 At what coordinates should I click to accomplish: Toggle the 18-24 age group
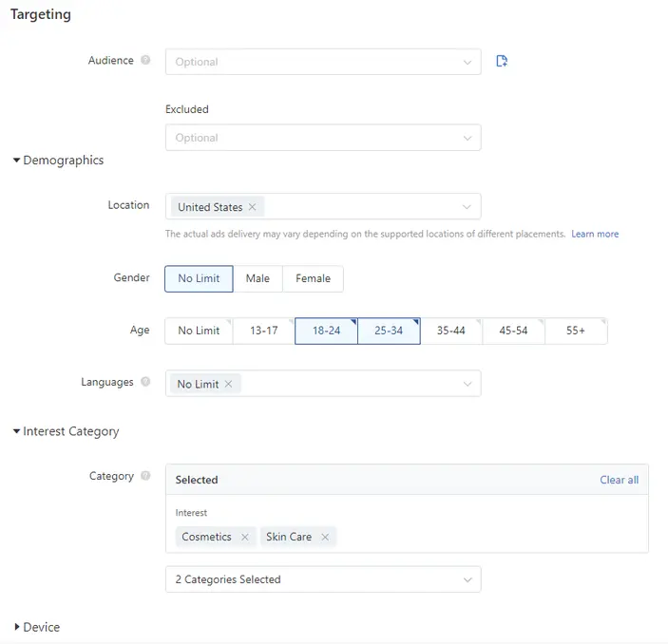[x=326, y=331]
